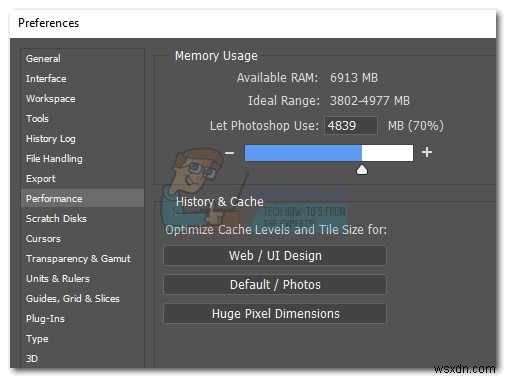This screenshot has height=379, width=507.
Task: Select History Log category
Action: 50,139
